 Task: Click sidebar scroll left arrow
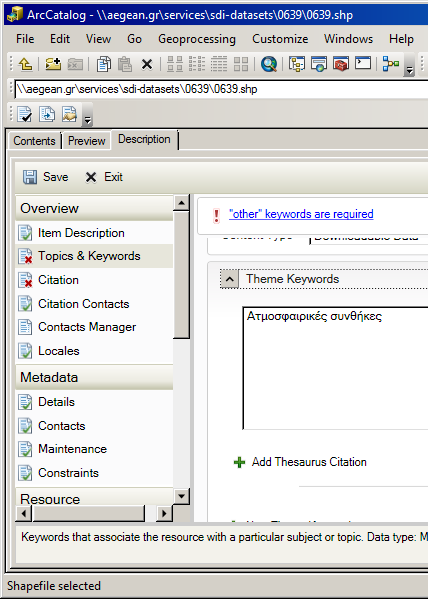(x=24, y=513)
